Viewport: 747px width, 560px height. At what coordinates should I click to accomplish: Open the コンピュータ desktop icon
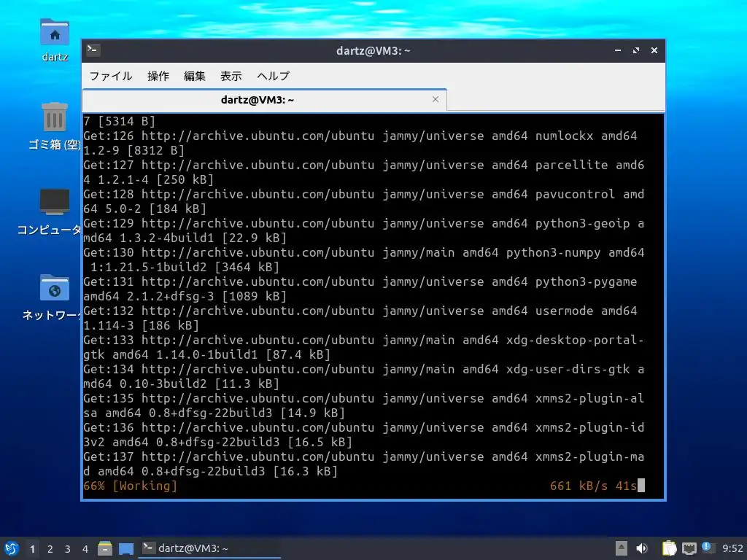(x=50, y=212)
